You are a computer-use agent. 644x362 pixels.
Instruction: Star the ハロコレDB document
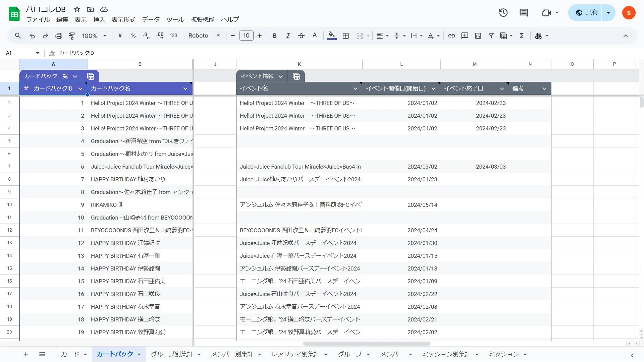77,9
